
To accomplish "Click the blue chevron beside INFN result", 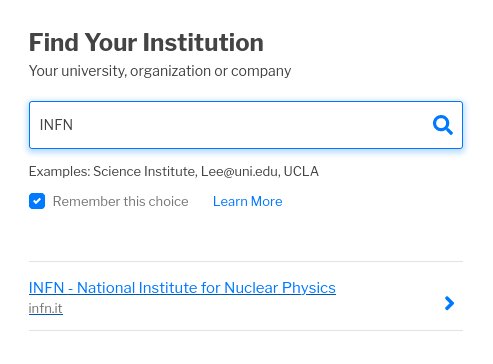I will [x=449, y=303].
